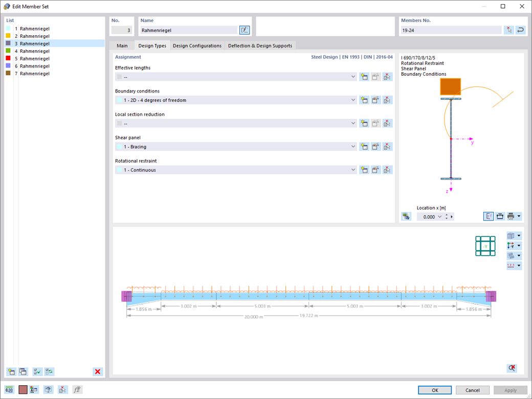Create new rotational restraint
Screen dimensions: 532x399
[364, 170]
